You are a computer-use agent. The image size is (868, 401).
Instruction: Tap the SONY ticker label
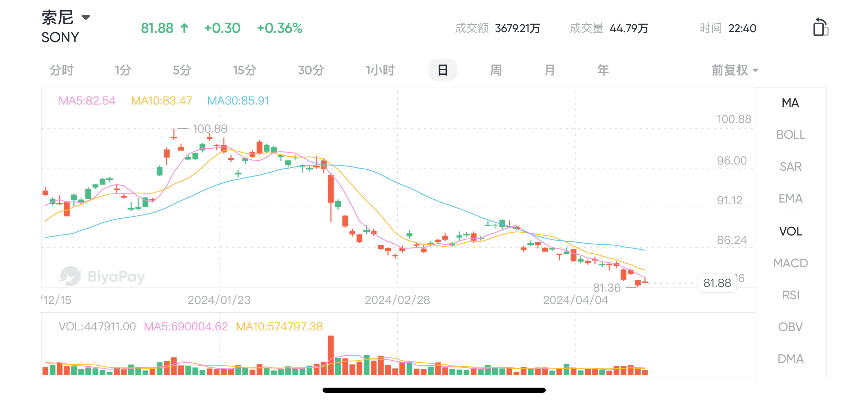[x=60, y=37]
